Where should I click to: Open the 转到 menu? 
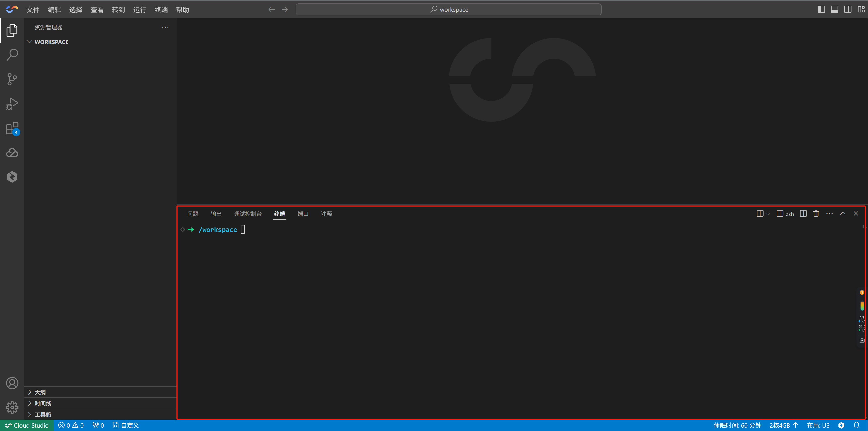[x=118, y=10]
